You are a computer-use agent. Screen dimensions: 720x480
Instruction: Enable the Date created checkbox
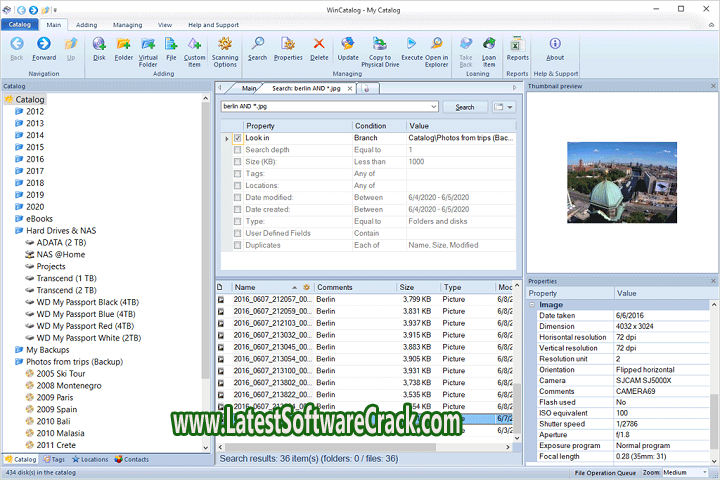pyautogui.click(x=237, y=209)
